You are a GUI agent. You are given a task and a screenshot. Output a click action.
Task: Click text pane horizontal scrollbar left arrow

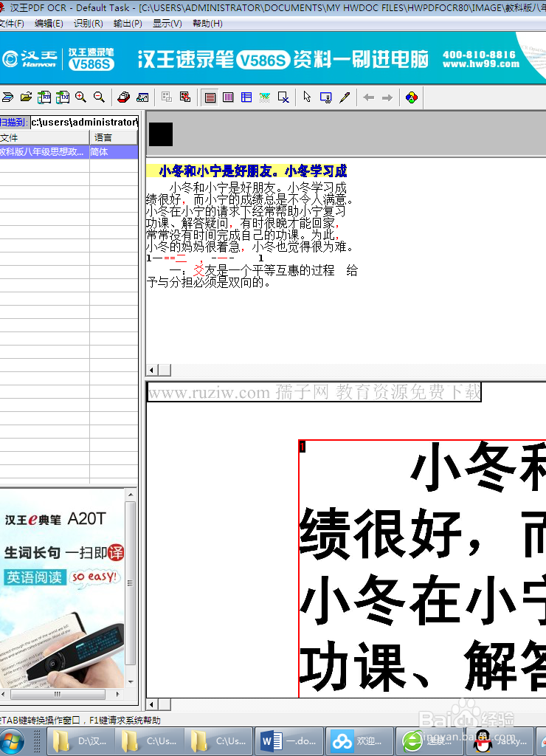point(152,371)
